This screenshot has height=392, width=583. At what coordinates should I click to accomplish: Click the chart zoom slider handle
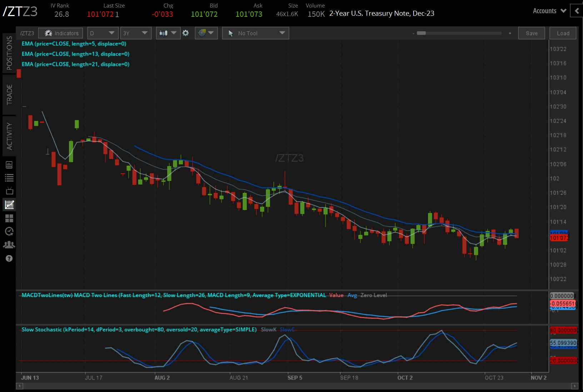(422, 33)
